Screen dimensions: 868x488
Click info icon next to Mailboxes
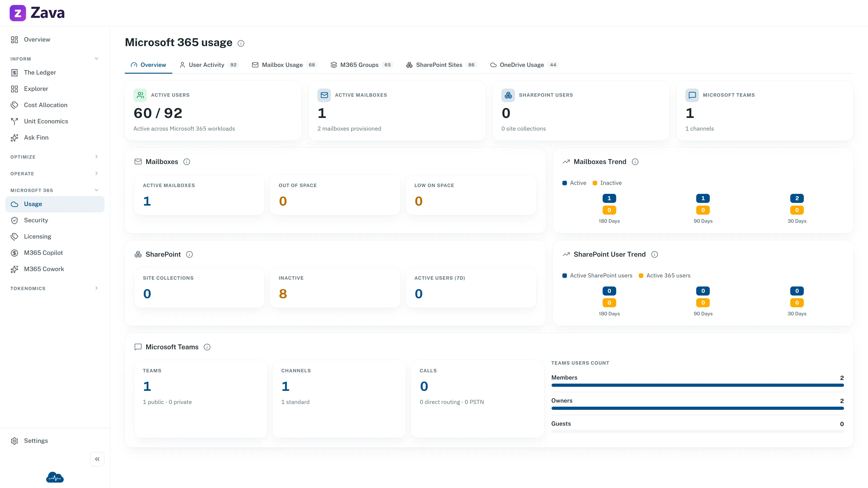pyautogui.click(x=187, y=162)
